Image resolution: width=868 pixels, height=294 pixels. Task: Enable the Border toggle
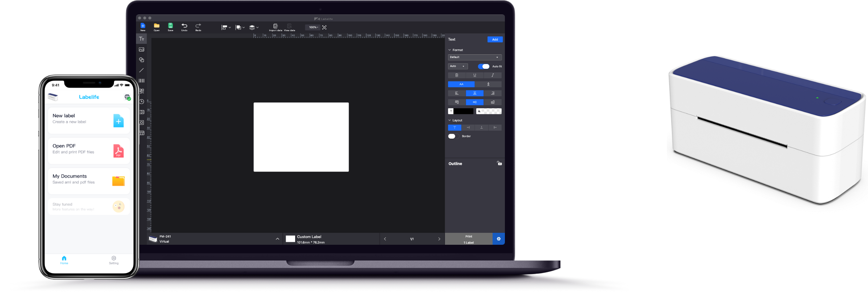click(453, 136)
